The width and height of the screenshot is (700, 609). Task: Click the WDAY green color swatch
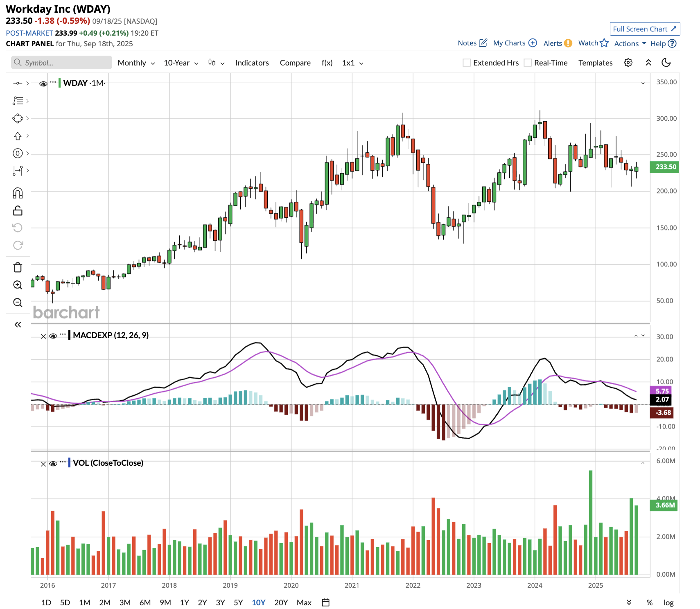(x=60, y=83)
